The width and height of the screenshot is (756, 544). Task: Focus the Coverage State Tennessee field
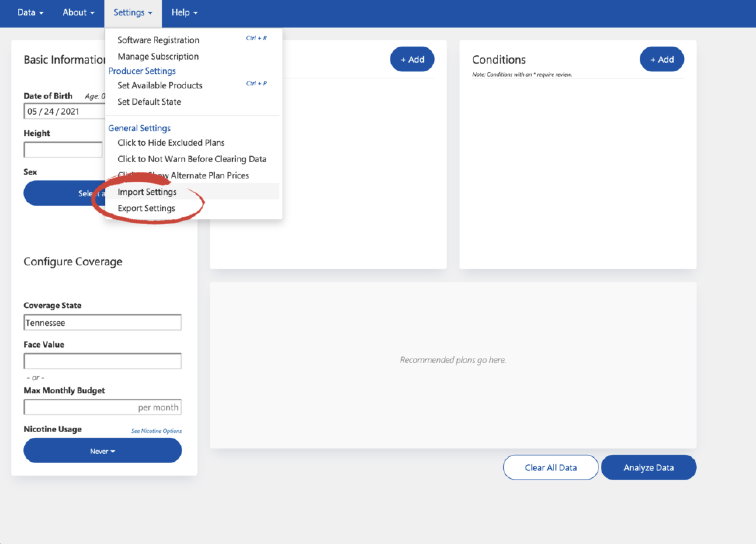pyautogui.click(x=102, y=322)
